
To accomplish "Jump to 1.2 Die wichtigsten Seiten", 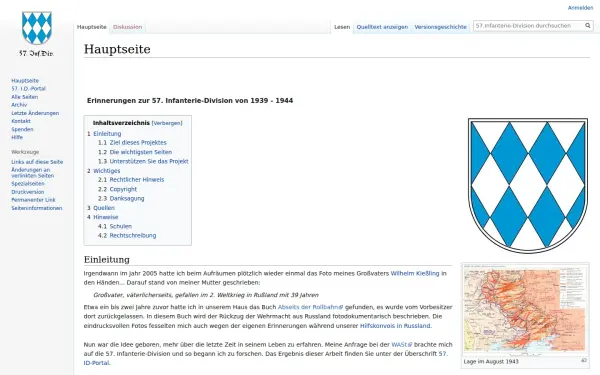I will tap(135, 152).
